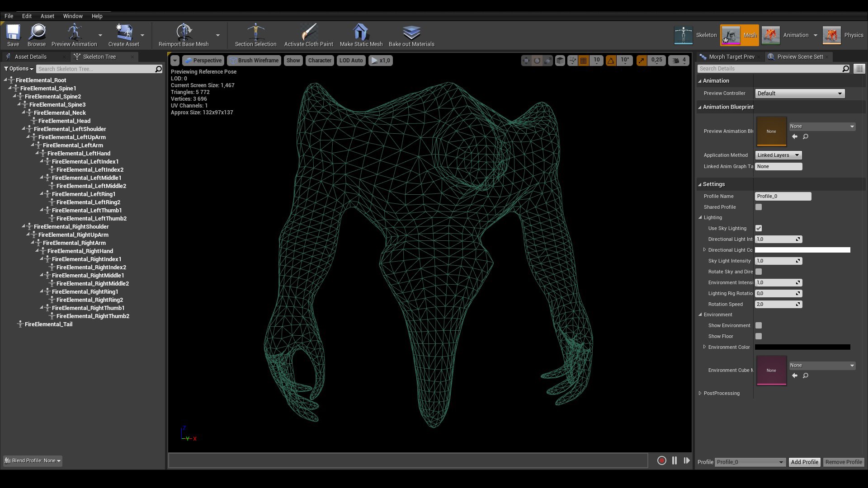Viewport: 868px width, 488px height.
Task: Click the Bake out Materials icon
Action: 411,33
